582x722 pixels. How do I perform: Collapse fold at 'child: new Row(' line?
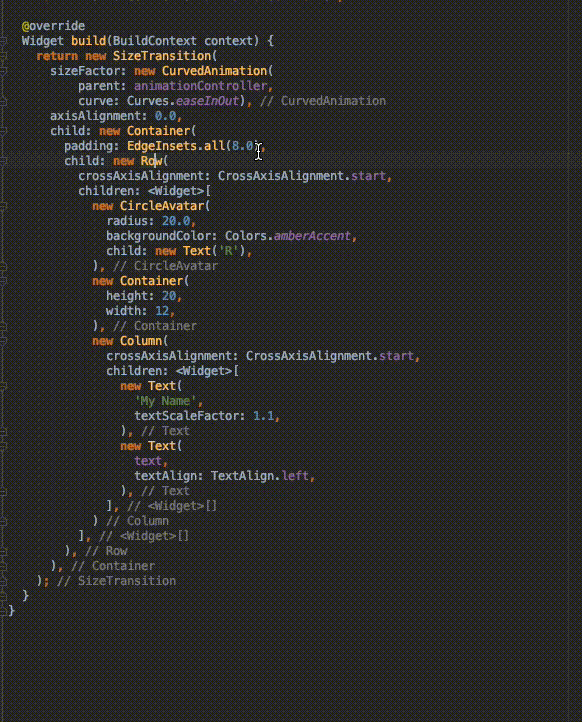(x=3, y=161)
